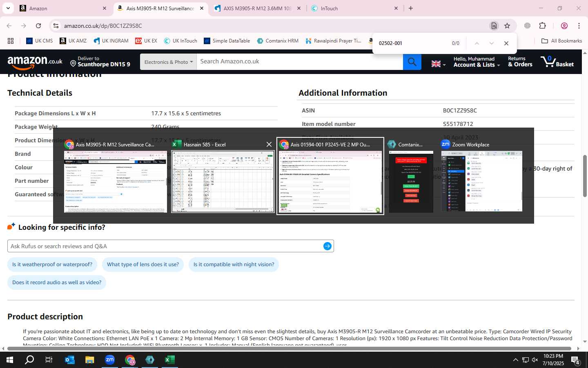The width and height of the screenshot is (588, 368).
Task: Close the find-in-page bar
Action: point(506,43)
